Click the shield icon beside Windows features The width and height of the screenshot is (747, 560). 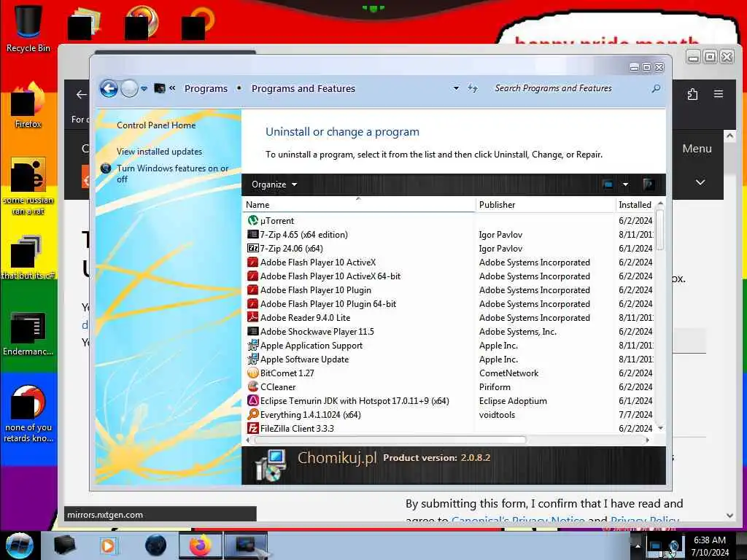pyautogui.click(x=106, y=168)
